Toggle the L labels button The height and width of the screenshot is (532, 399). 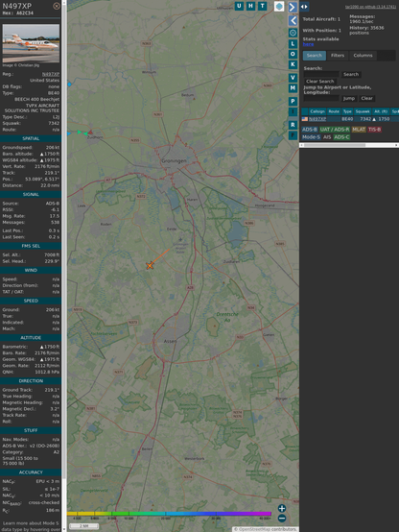point(293,44)
